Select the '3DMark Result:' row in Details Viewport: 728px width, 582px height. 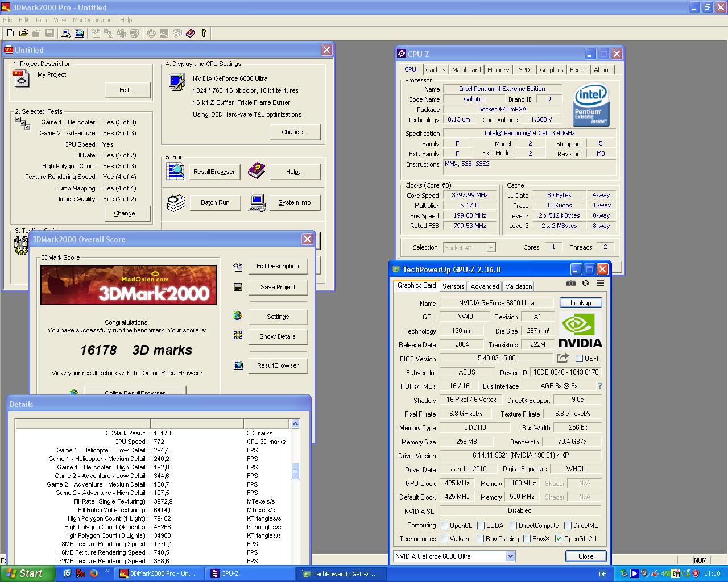153,433
